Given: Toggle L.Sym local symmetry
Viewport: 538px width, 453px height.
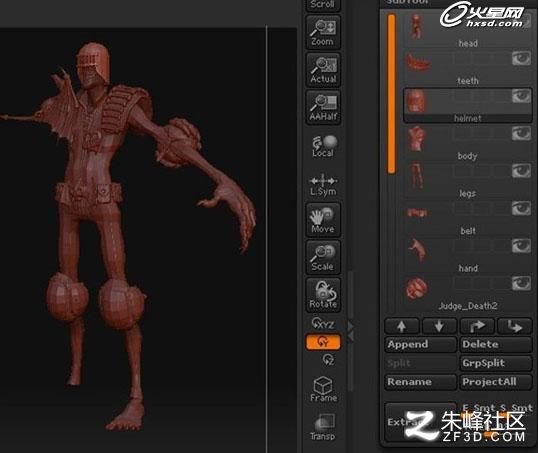Looking at the screenshot, I should [x=323, y=186].
